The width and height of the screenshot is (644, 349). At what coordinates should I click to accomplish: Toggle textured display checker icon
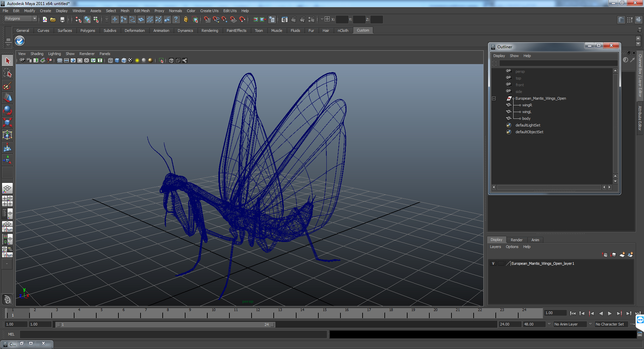click(x=130, y=60)
